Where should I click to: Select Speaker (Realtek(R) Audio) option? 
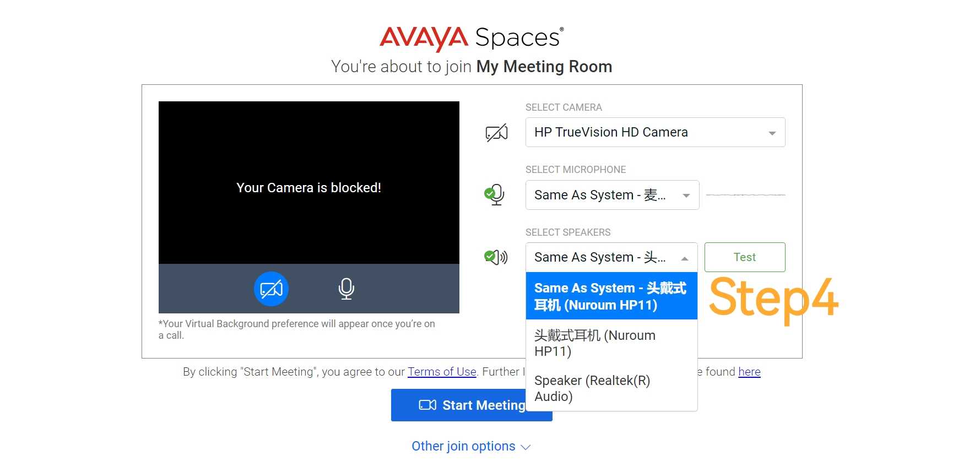point(611,388)
